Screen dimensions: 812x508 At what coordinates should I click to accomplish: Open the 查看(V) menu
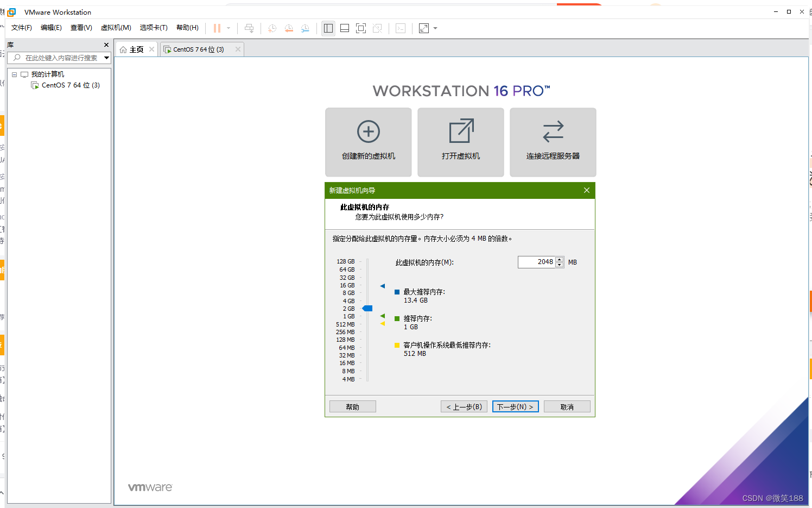[81, 28]
